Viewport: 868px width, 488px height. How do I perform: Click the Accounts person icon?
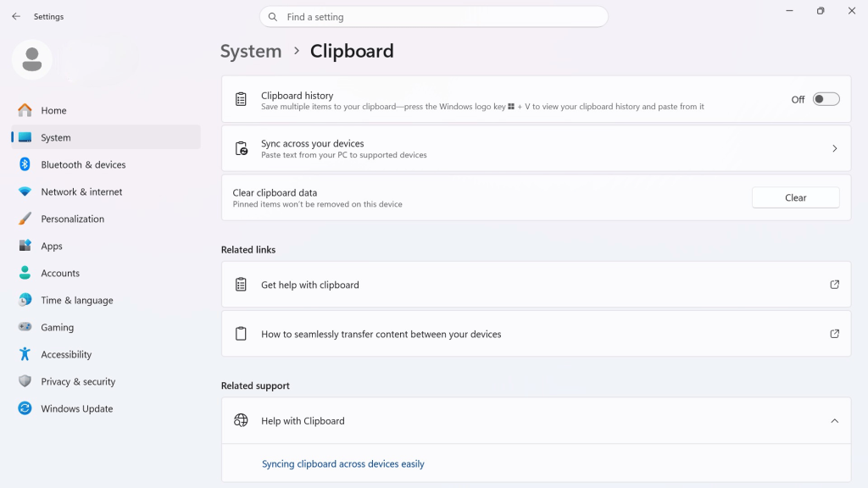pos(25,273)
